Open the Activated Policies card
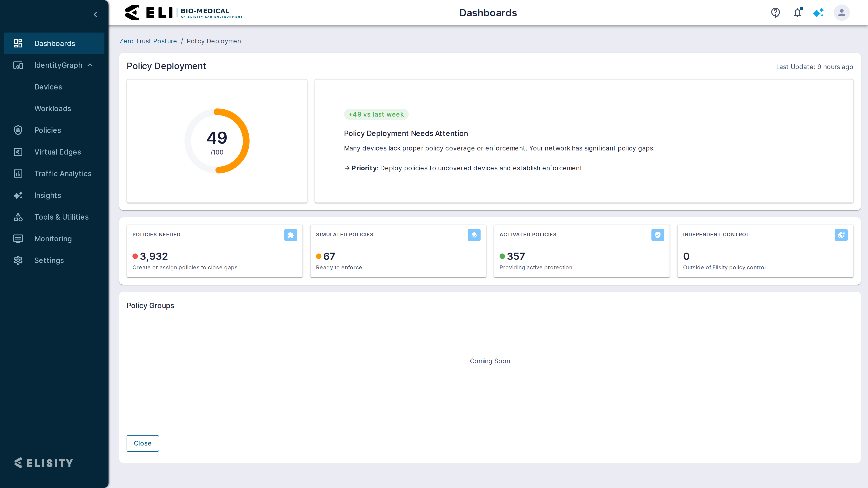 (582, 251)
